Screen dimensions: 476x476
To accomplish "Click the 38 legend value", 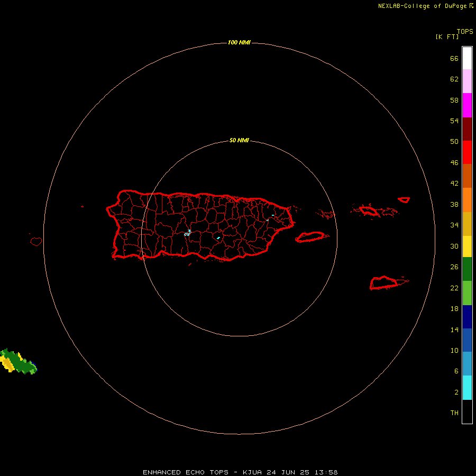I will click(454, 205).
